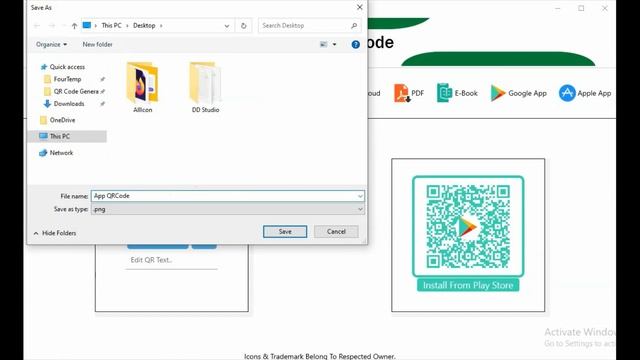Image resolution: width=640 pixels, height=360 pixels.
Task: Expand the address bar history dropdown
Action: 227,26
